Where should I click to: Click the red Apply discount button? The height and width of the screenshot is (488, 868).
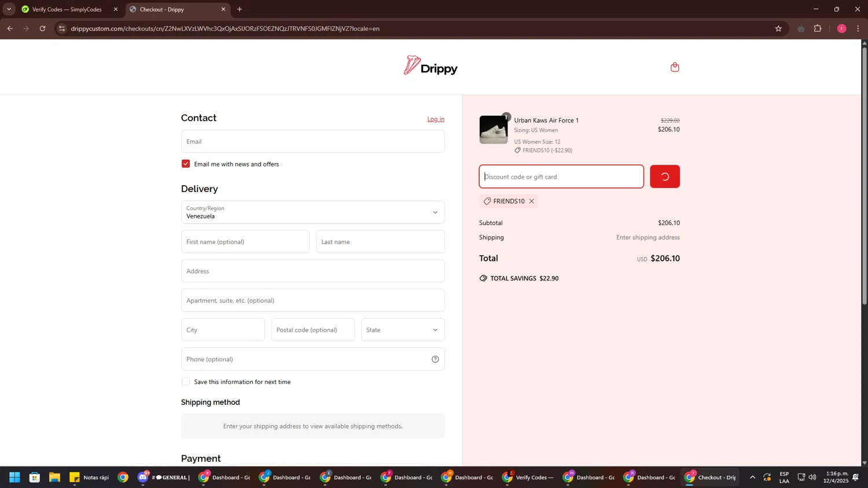tap(665, 176)
